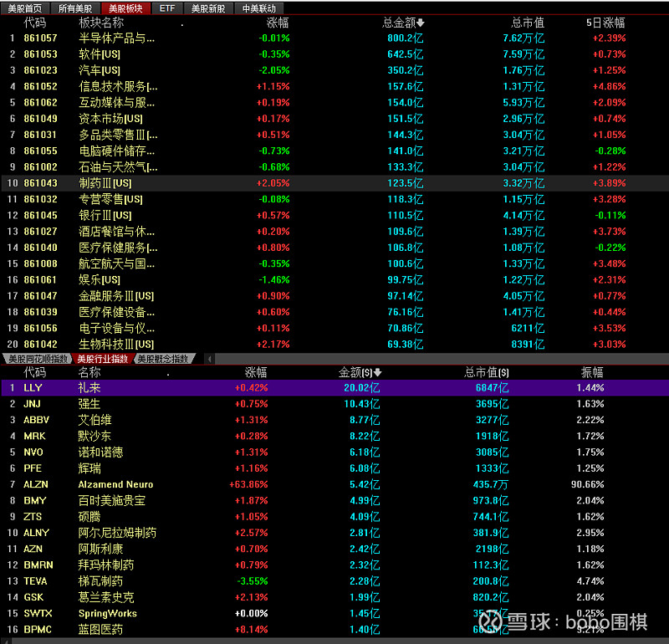Select BMRN 拜玛林制药 row

click(x=334, y=565)
